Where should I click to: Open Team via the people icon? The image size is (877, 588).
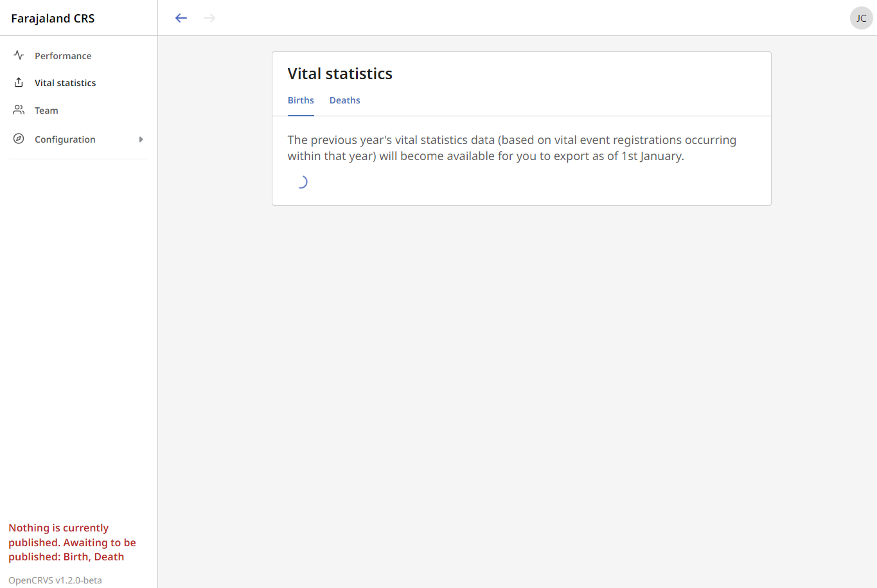(x=18, y=110)
